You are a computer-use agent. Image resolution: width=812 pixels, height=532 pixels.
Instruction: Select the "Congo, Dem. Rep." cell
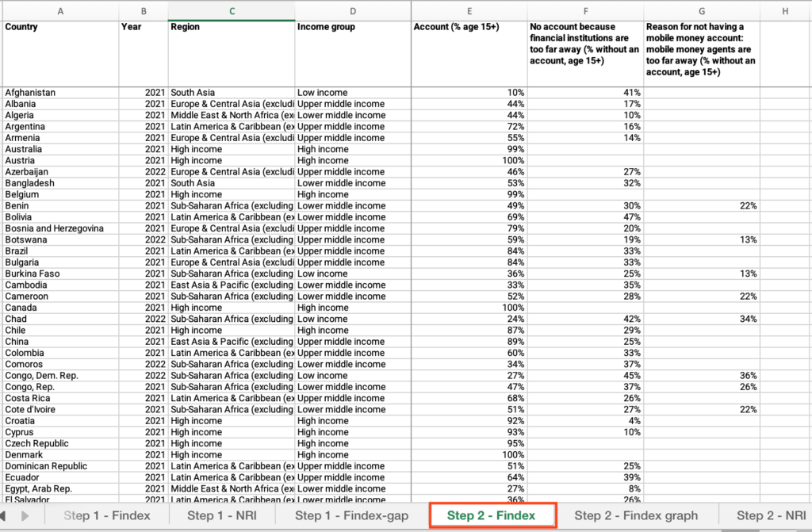pos(60,376)
